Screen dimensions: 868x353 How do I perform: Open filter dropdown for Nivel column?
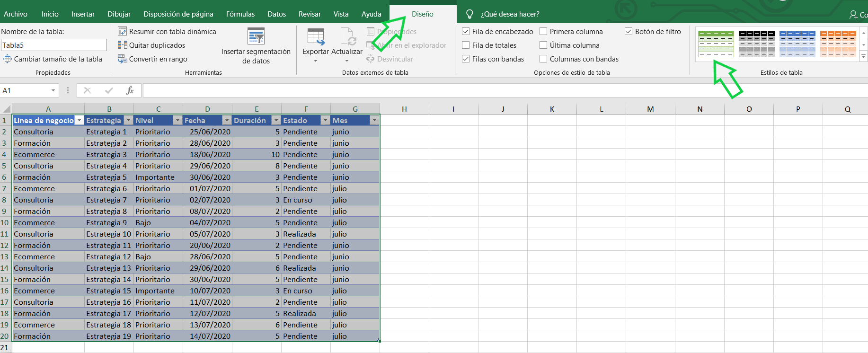[x=177, y=121]
